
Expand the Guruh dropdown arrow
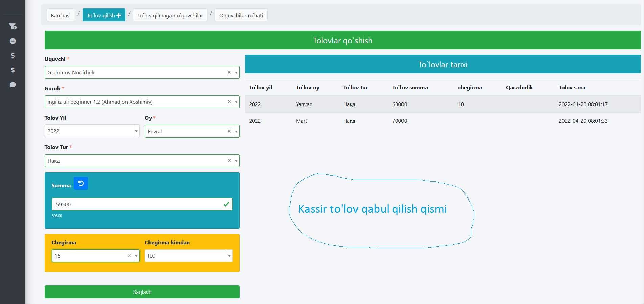click(x=236, y=102)
